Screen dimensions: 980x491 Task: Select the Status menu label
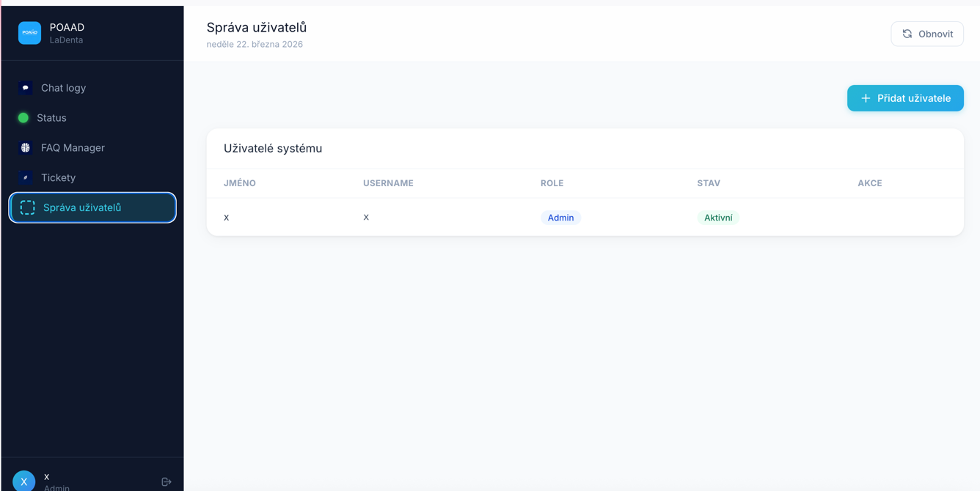(x=51, y=118)
